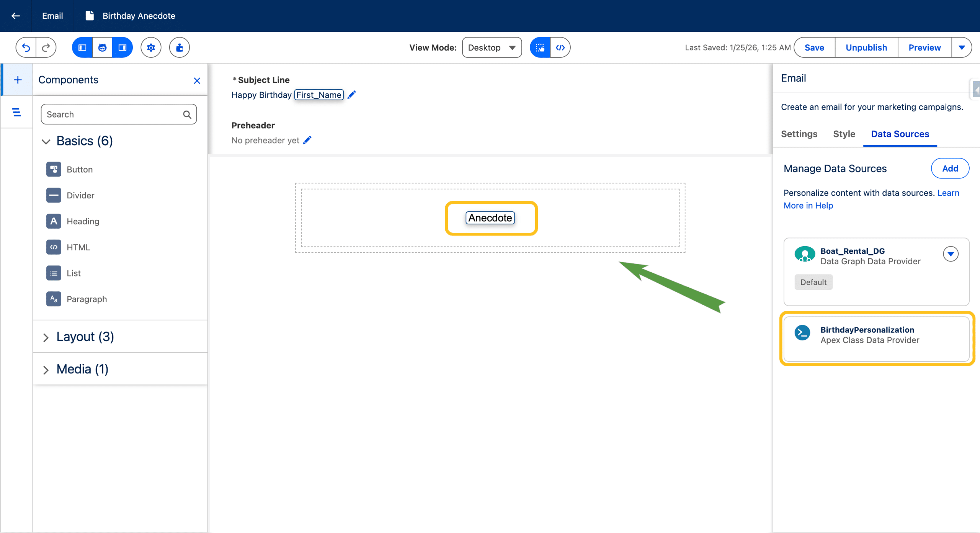Open the View Mode Desktop dropdown
Screen dimensions: 980x533
pyautogui.click(x=492, y=47)
